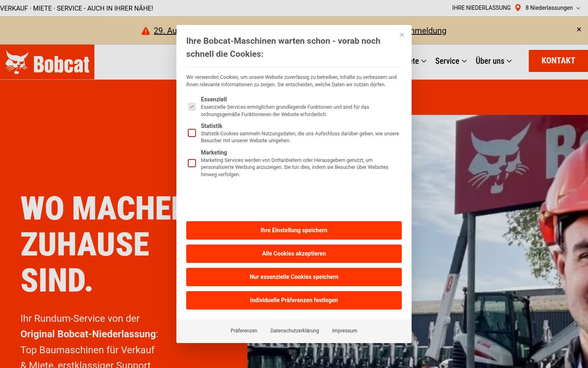Click the red warning triangle icon

tap(146, 31)
